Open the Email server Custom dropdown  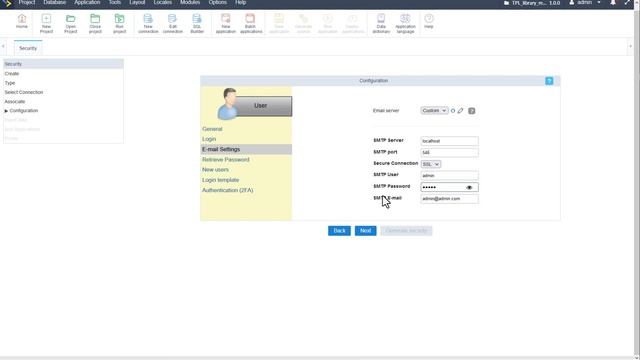434,111
